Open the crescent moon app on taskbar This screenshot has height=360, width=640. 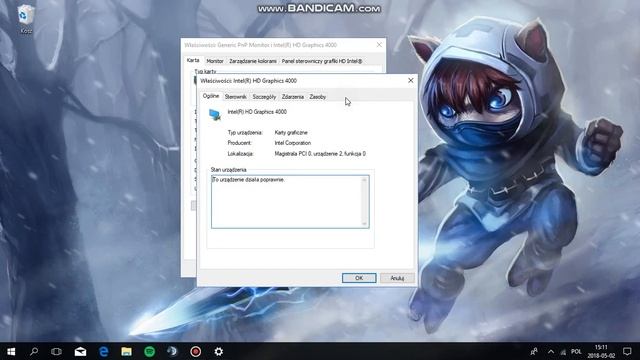click(x=172, y=351)
